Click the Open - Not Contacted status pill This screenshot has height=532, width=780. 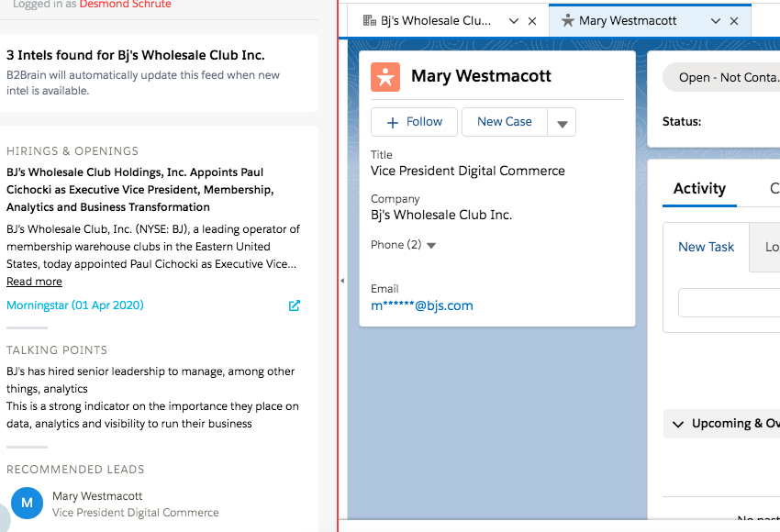pos(722,78)
